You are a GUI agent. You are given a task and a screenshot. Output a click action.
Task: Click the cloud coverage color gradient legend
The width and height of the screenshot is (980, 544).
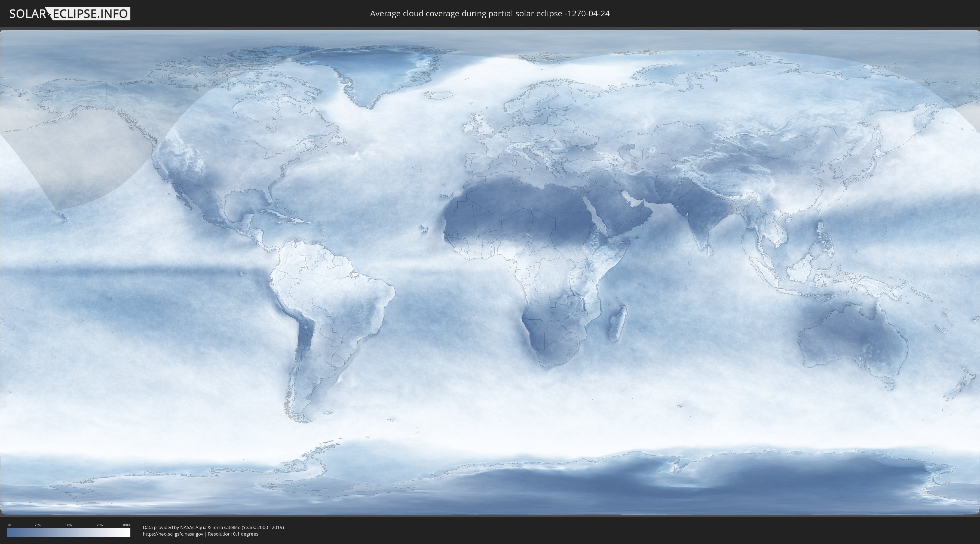pos(69,533)
